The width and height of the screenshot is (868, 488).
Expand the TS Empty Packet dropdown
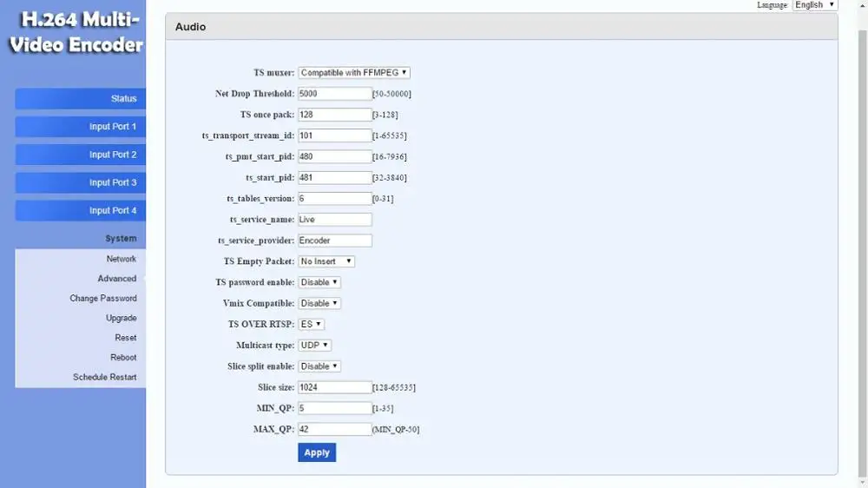click(x=326, y=261)
